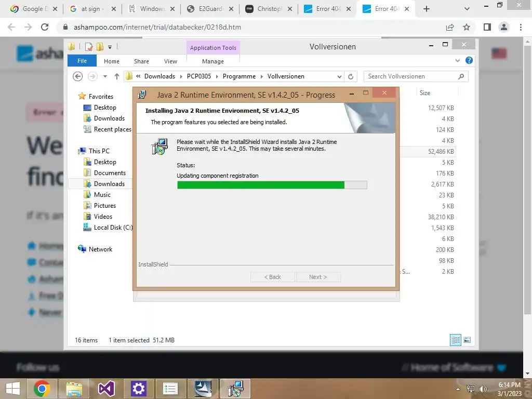
Task: Click Explorer back arrow button
Action: 78,77
